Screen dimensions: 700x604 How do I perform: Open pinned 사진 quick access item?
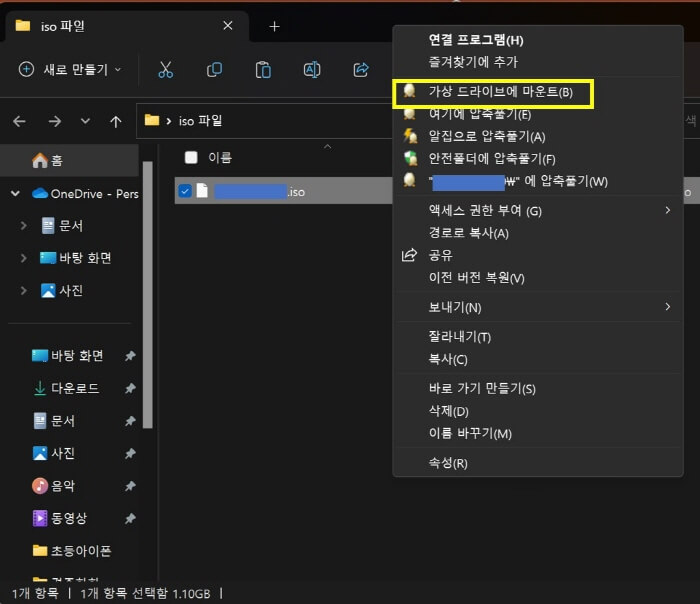coord(54,453)
